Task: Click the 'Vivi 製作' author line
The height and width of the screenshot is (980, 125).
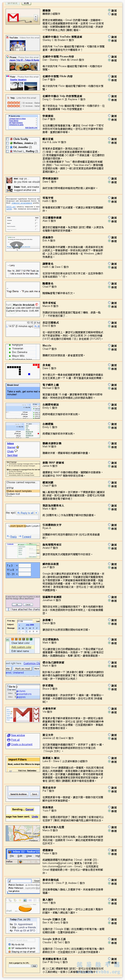Action: tap(47, 712)
